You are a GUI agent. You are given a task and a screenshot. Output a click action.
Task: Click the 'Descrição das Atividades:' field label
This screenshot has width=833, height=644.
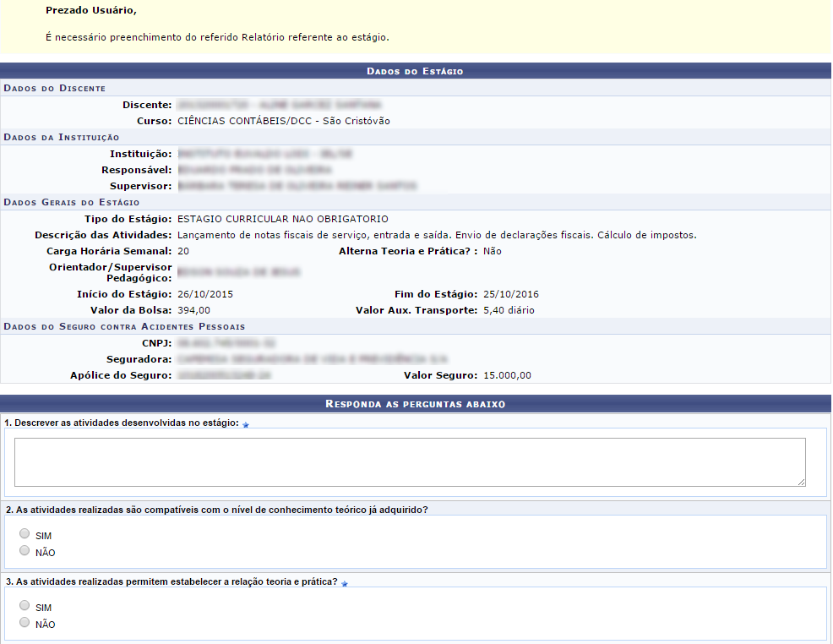pyautogui.click(x=104, y=235)
